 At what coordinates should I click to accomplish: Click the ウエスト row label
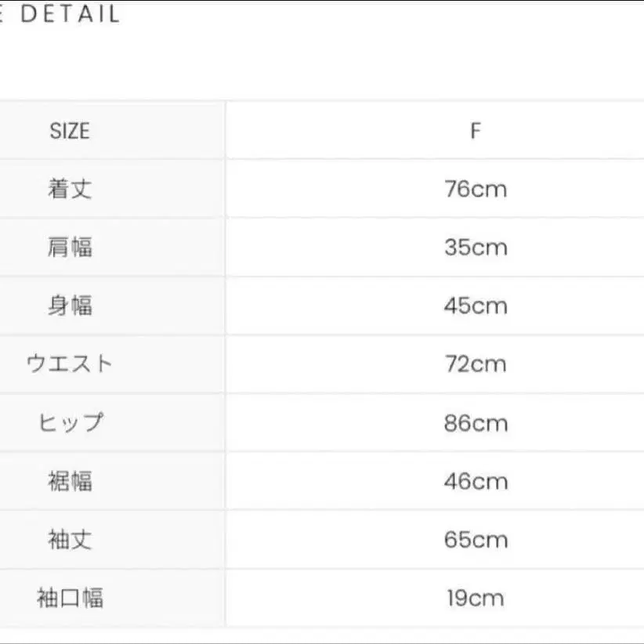tap(70, 364)
